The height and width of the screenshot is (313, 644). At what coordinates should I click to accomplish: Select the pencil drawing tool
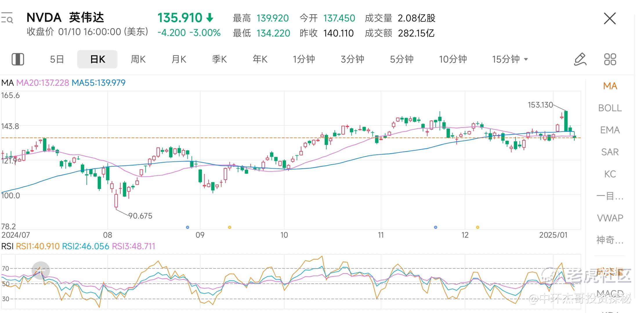point(580,59)
